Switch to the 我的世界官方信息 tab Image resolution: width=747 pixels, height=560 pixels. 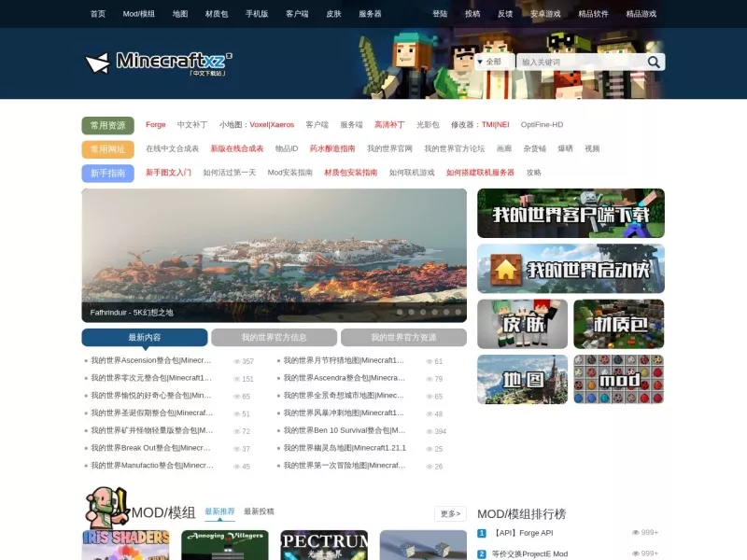[274, 338]
